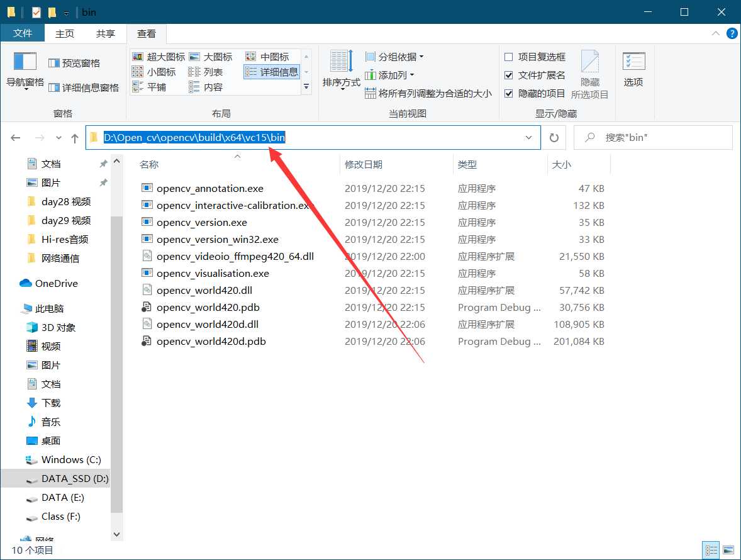Switch to large thumbnails view in status bar
The width and height of the screenshot is (741, 560).
click(x=728, y=550)
